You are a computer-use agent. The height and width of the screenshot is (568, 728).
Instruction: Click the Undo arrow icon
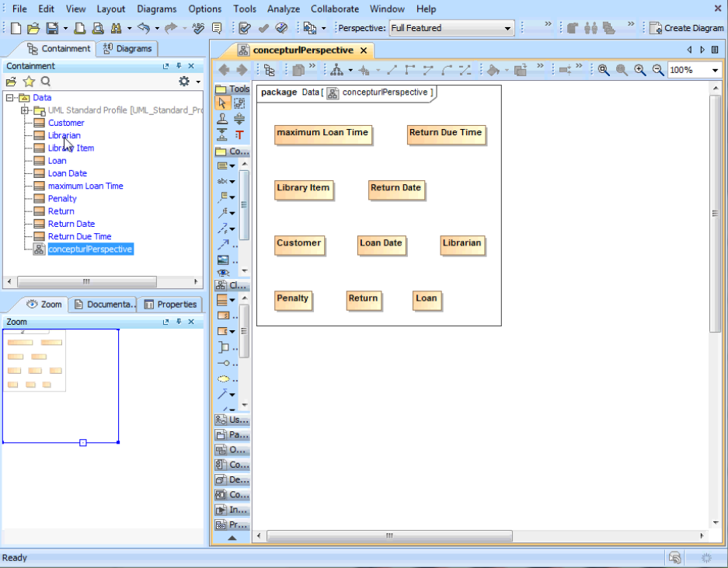[x=143, y=28]
